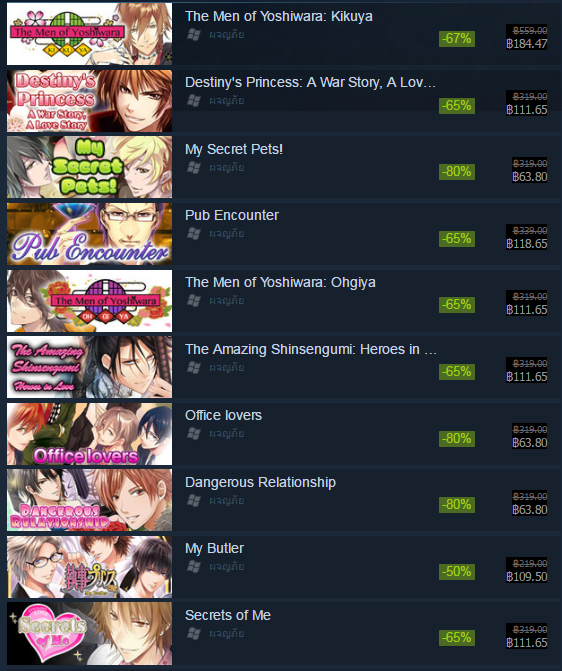
Task: Click Windows platform icon under My Butler
Action: click(194, 567)
